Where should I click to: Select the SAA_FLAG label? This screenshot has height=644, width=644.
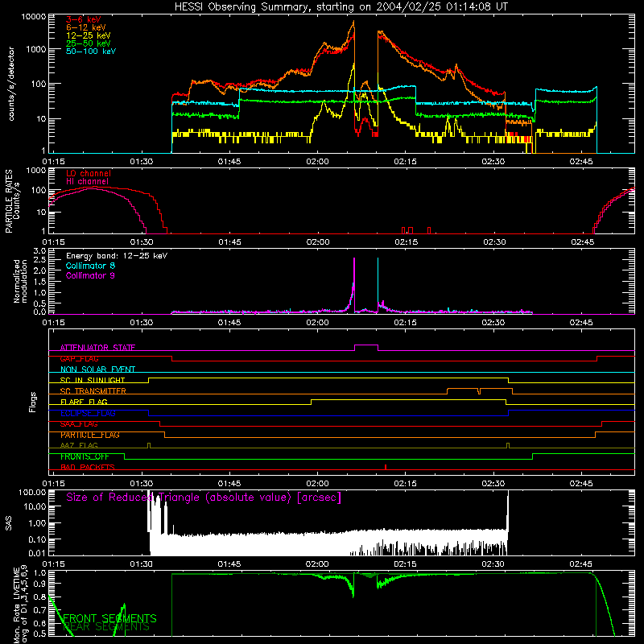click(79, 424)
